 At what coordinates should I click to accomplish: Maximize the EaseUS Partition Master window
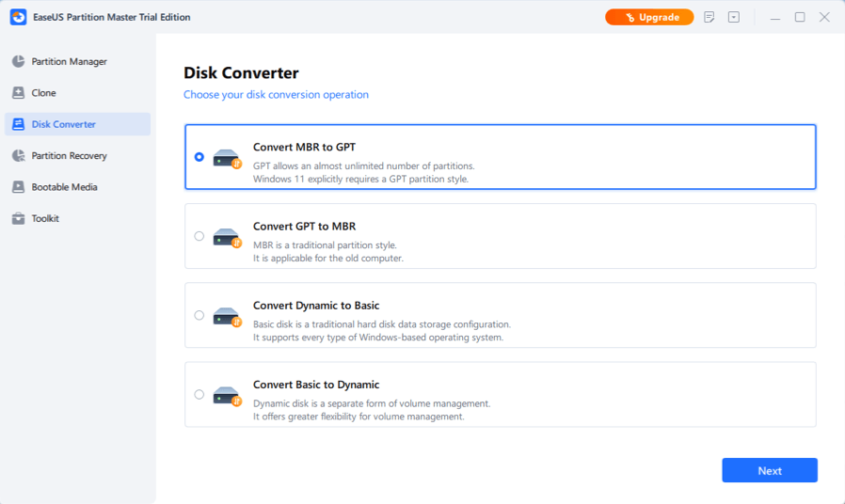(x=800, y=17)
